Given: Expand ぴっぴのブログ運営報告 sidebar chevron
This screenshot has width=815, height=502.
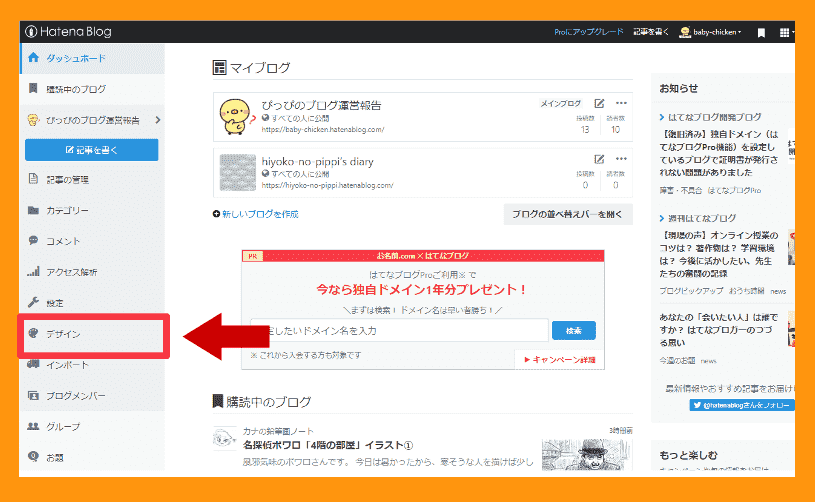Looking at the screenshot, I should pyautogui.click(x=157, y=120).
